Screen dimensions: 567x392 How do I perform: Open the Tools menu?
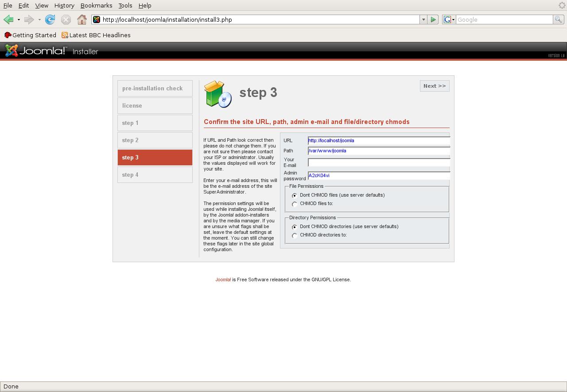click(x=125, y=5)
